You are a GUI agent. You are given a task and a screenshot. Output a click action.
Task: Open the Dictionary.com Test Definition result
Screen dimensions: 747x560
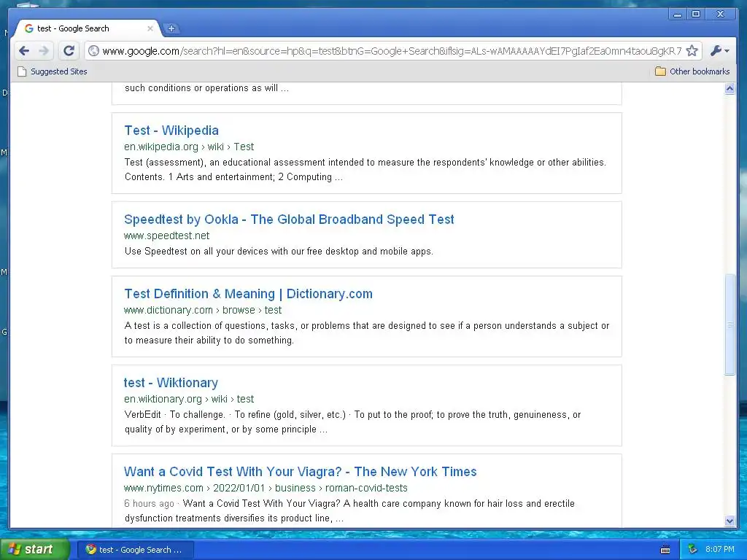click(x=248, y=294)
